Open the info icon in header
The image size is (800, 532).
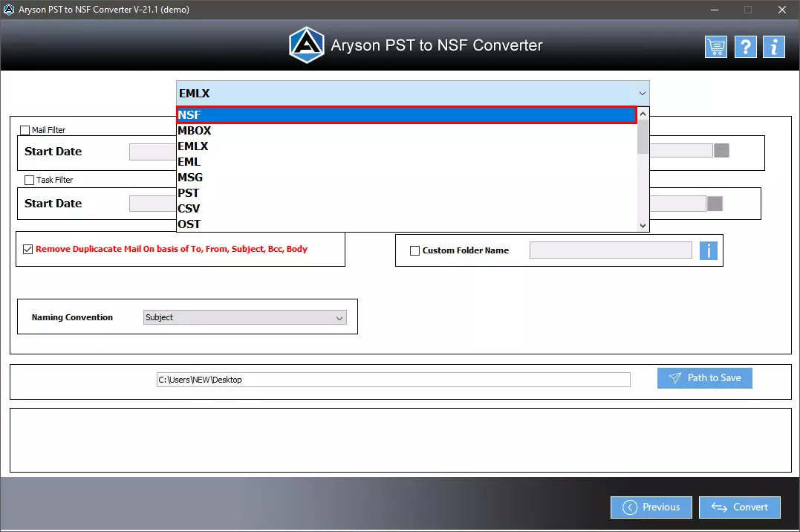pos(774,47)
